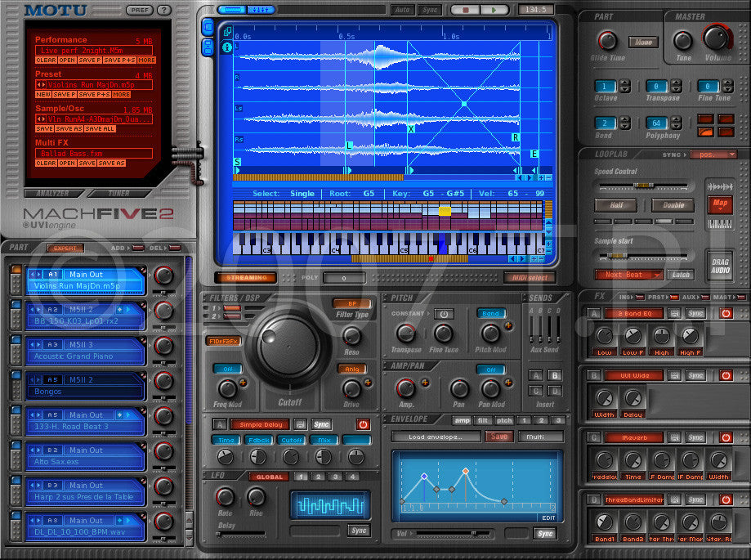The width and height of the screenshot is (751, 560).
Task: Click the Sync button in the delay section
Action: click(320, 424)
